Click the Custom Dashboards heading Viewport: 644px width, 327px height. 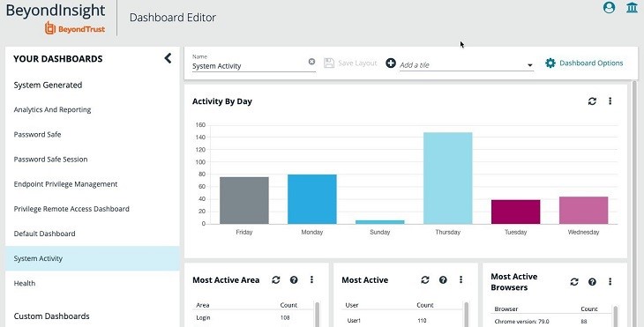coord(51,316)
